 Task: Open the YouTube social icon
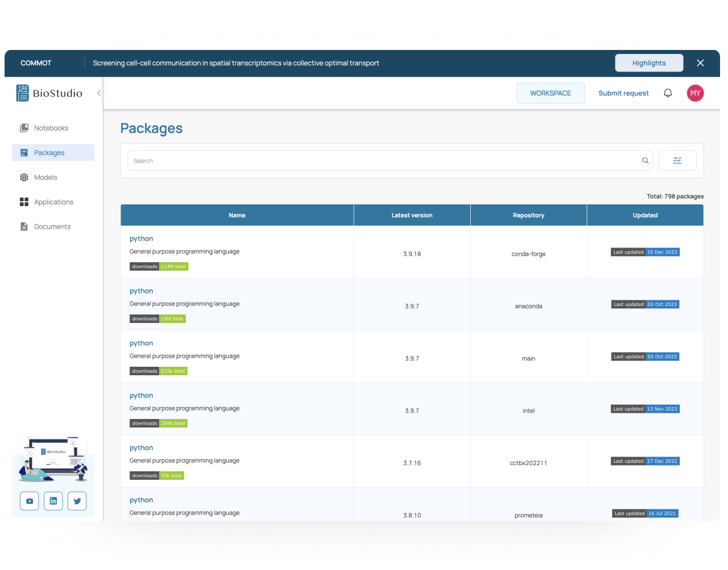(x=30, y=501)
